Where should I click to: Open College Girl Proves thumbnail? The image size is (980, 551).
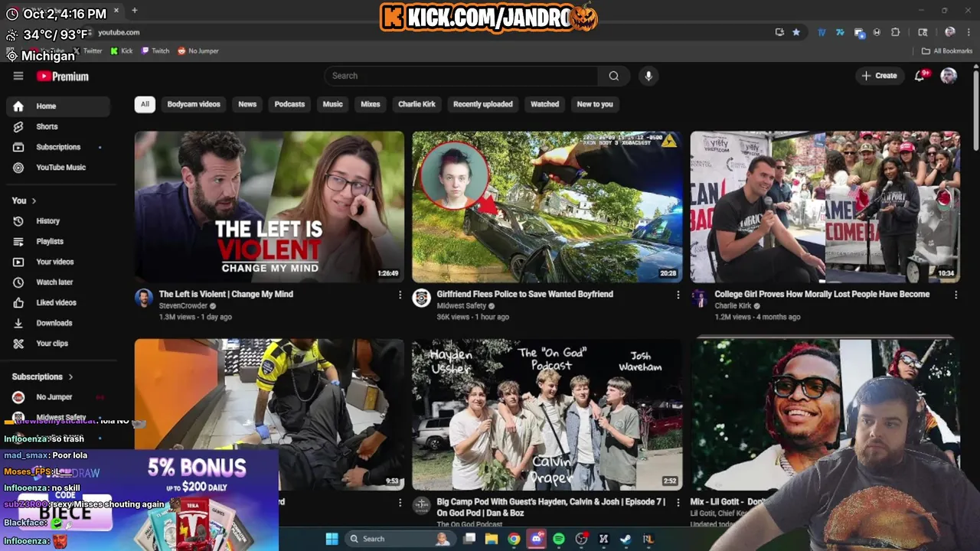tap(825, 207)
